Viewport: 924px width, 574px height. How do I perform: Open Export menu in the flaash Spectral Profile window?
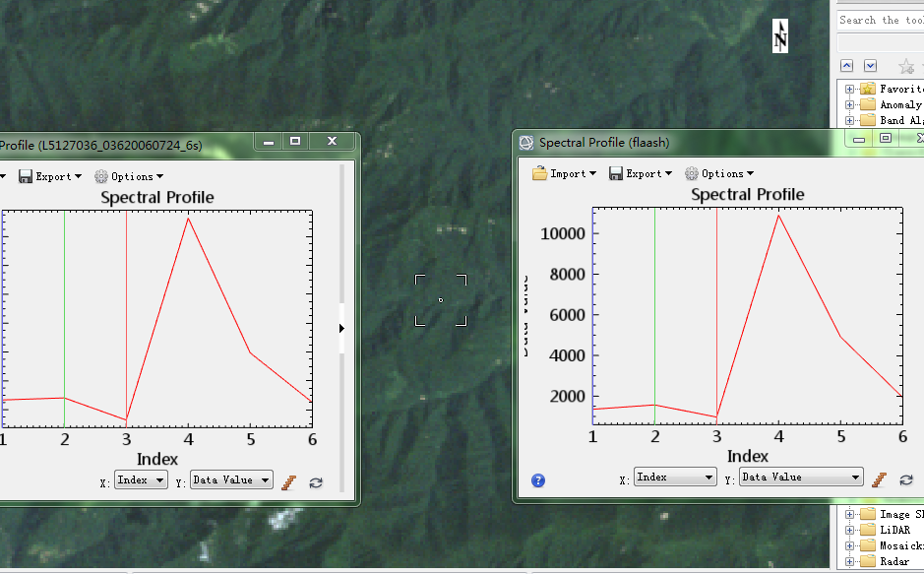[641, 173]
